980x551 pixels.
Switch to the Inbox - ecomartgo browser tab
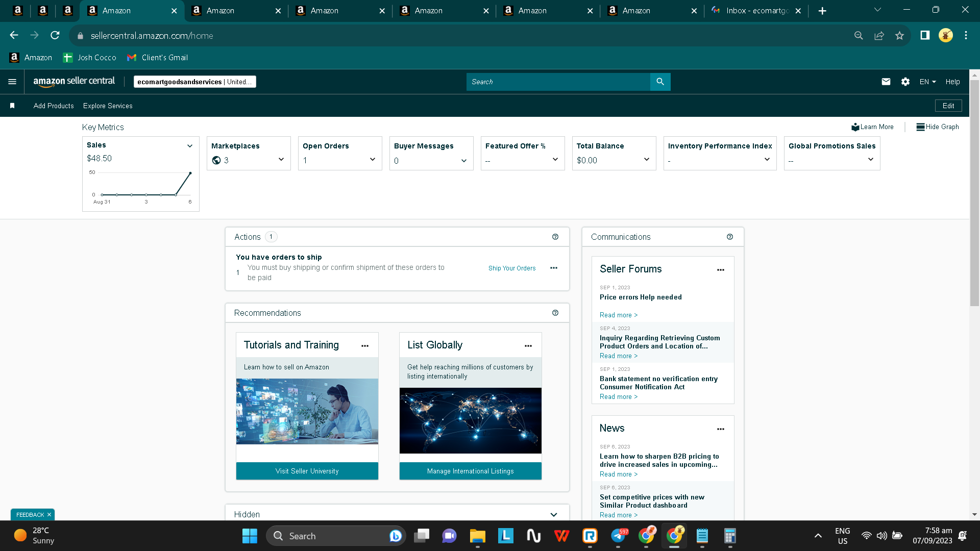757,11
